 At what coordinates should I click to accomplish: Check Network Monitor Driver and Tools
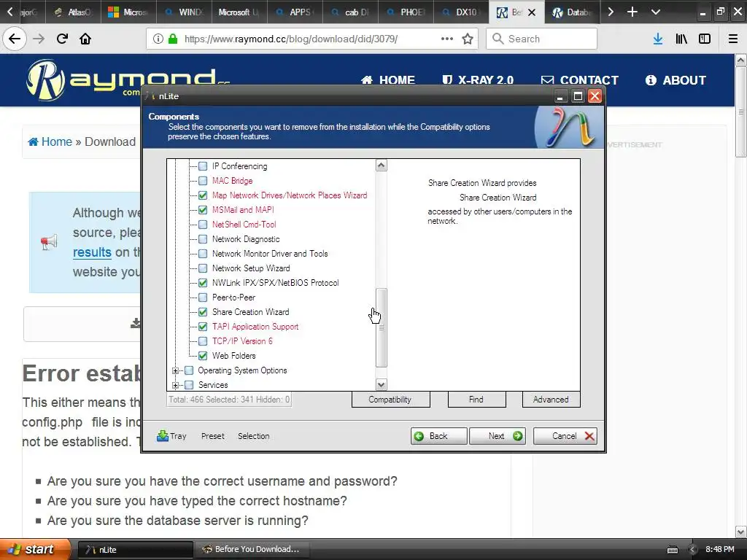pyautogui.click(x=203, y=254)
